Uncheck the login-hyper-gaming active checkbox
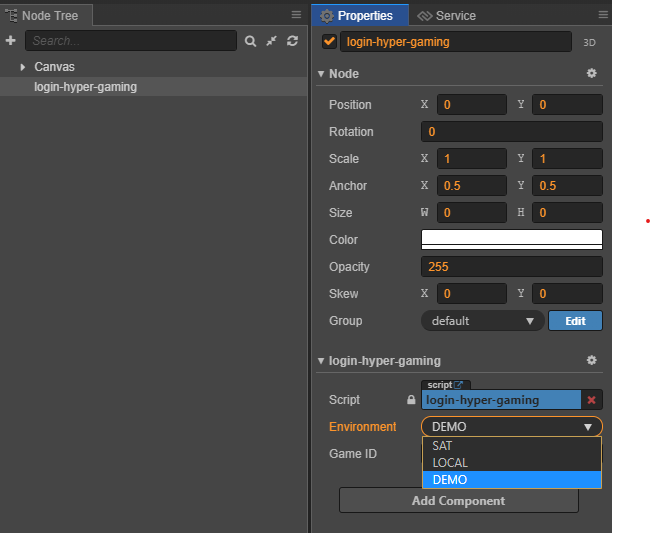The height and width of the screenshot is (533, 651). (329, 42)
